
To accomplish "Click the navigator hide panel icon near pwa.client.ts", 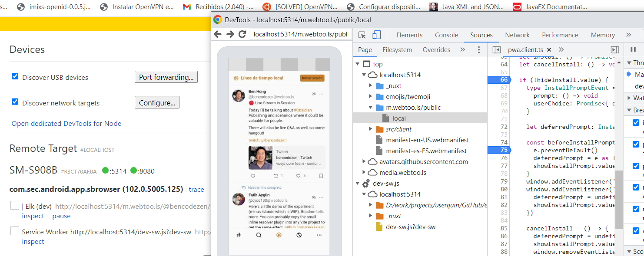I will pos(498,49).
